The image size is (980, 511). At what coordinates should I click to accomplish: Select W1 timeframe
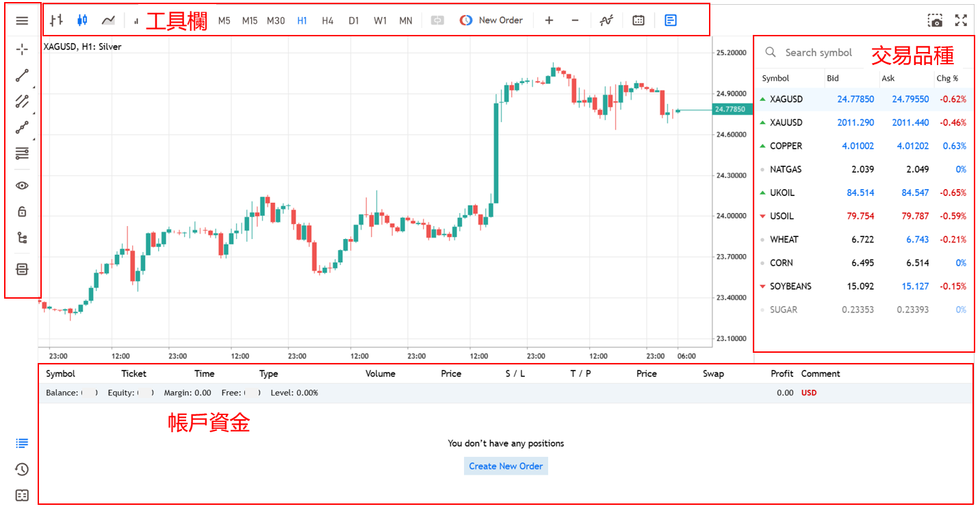click(x=380, y=21)
